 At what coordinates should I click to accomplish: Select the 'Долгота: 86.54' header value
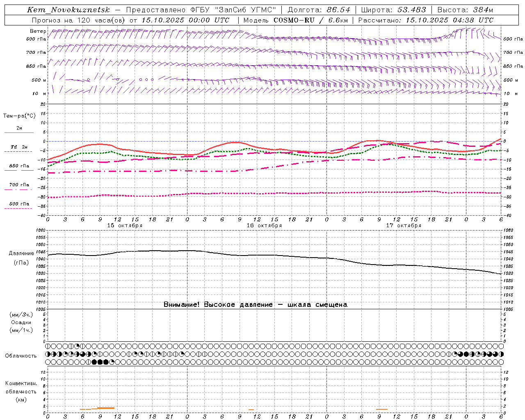[x=319, y=10]
